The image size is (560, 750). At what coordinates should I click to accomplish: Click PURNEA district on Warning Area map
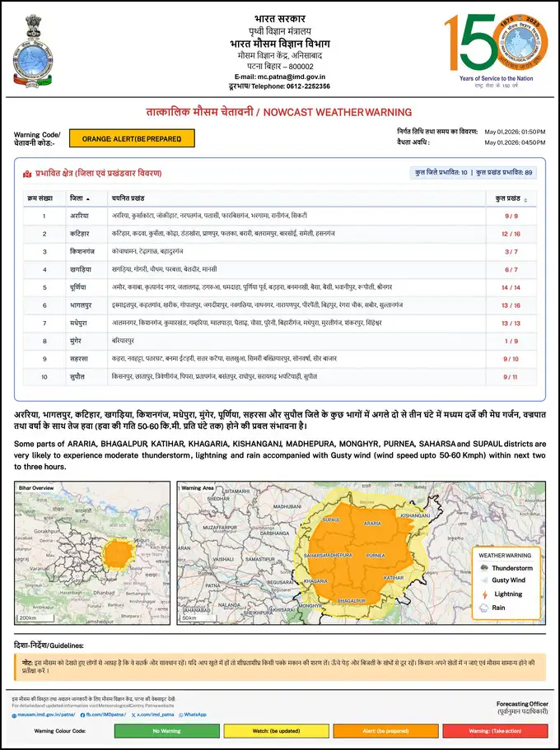376,556
